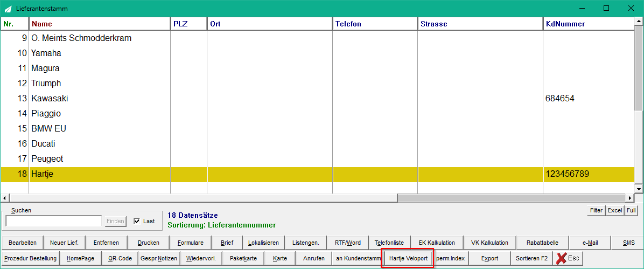This screenshot has width=644, height=269.
Task: Click the Anrufen button
Action: [314, 259]
